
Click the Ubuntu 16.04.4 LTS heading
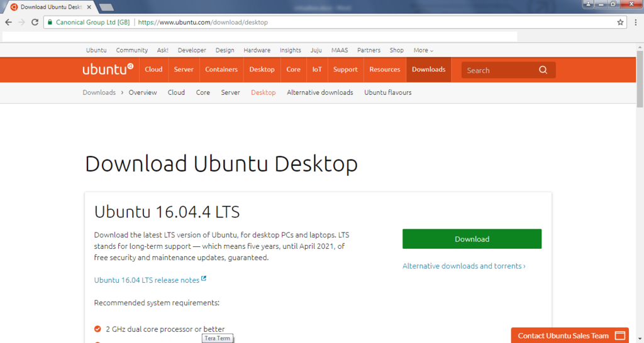(x=167, y=212)
